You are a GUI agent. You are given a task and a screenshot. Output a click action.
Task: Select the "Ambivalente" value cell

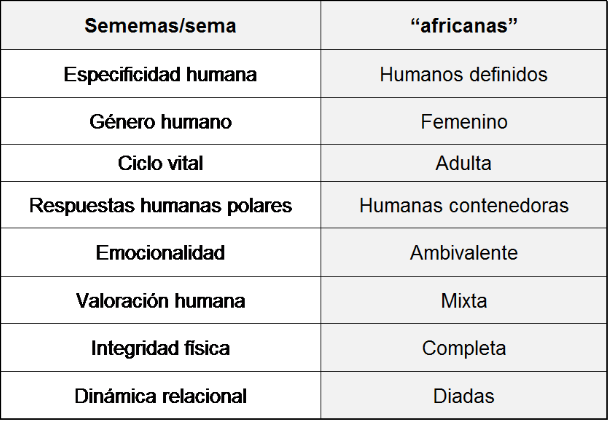click(463, 253)
